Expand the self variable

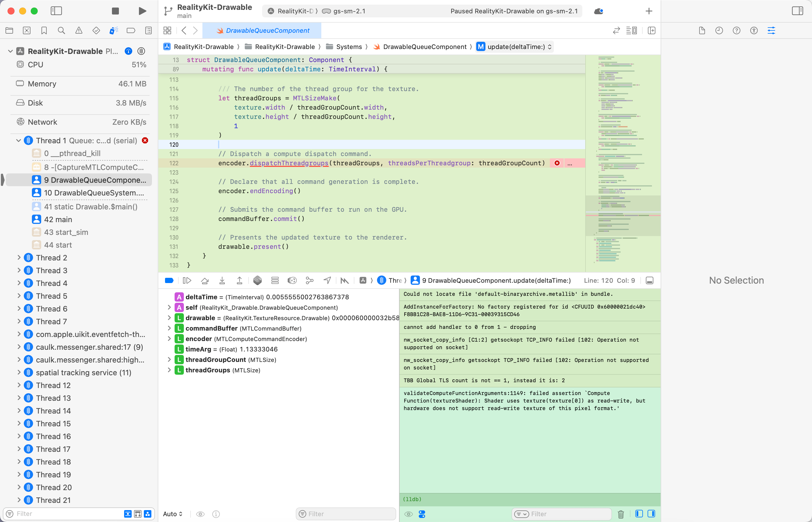[169, 307]
